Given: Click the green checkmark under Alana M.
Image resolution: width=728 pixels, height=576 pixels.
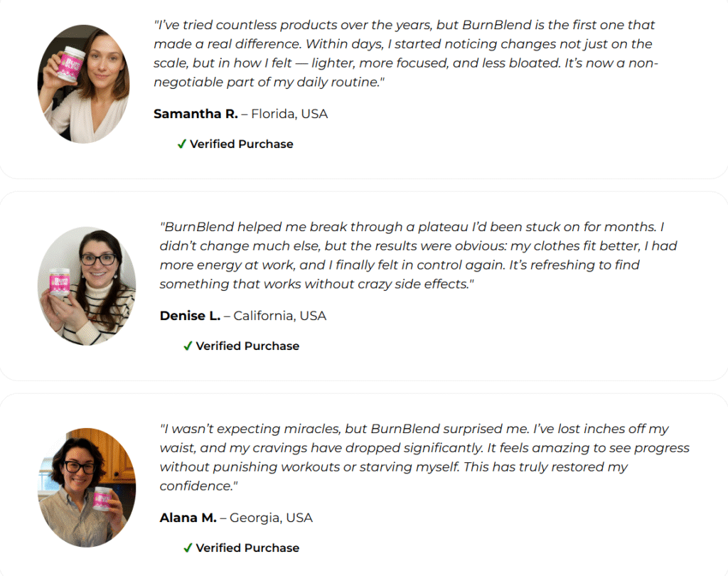Looking at the screenshot, I should (188, 548).
